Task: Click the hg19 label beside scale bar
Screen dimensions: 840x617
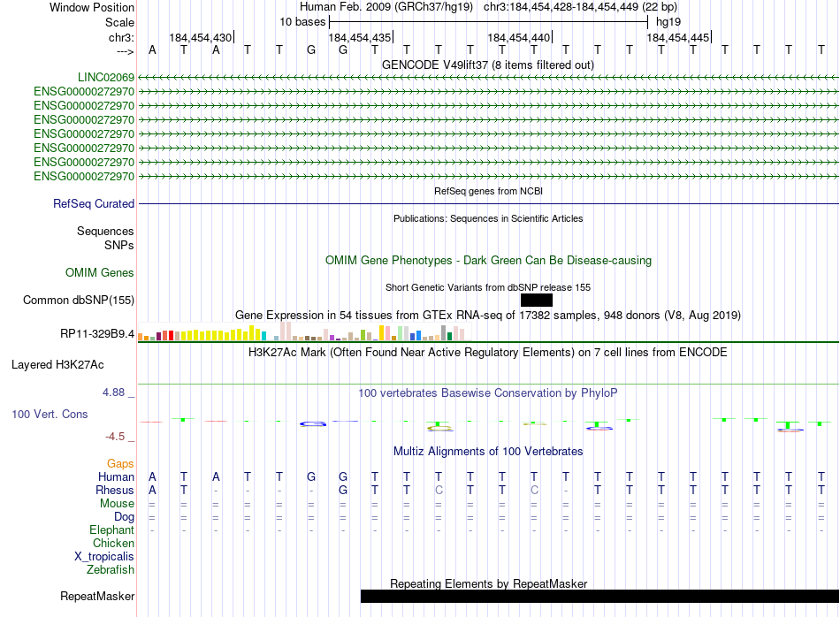Action: [x=668, y=22]
